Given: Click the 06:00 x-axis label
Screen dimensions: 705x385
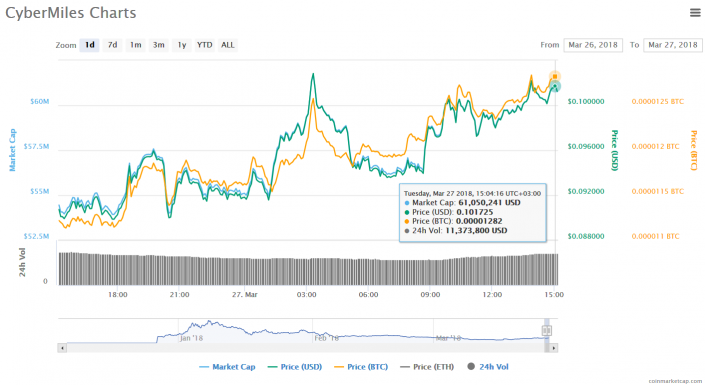Looking at the screenshot, I should [x=368, y=295].
